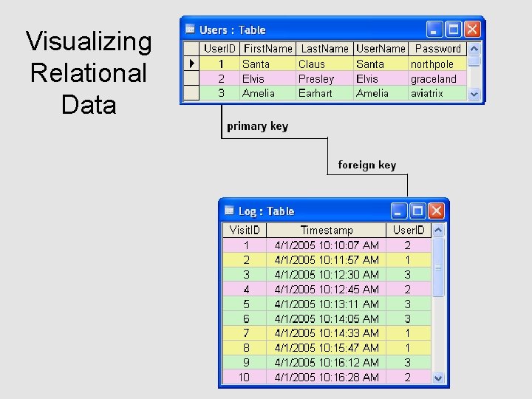The image size is (532, 399).
Task: Click VisitID 10 cell in Log table
Action: tap(245, 377)
